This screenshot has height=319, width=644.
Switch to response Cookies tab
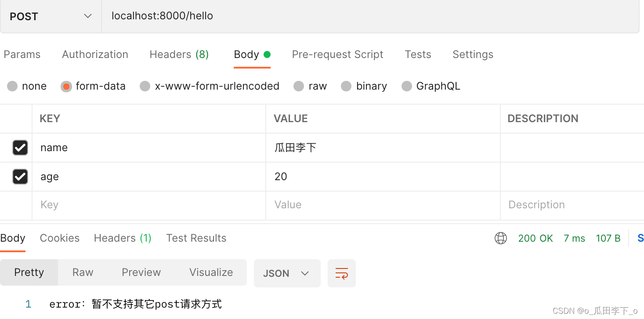pyautogui.click(x=60, y=238)
